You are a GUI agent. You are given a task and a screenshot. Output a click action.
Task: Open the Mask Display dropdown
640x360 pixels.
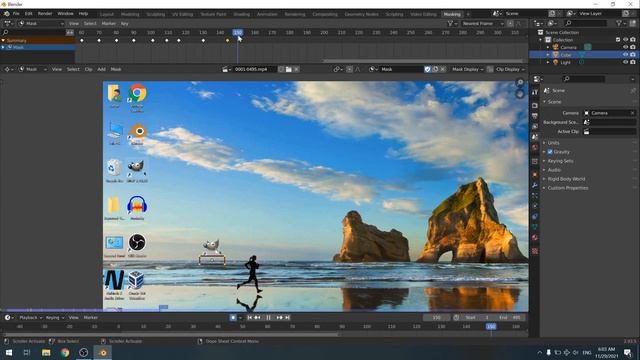[467, 69]
